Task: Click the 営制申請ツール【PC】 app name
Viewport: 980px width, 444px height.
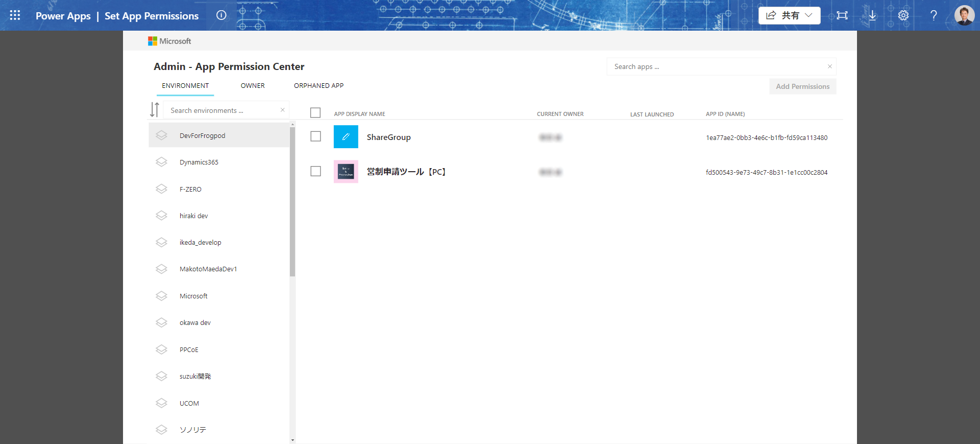Action: (407, 172)
